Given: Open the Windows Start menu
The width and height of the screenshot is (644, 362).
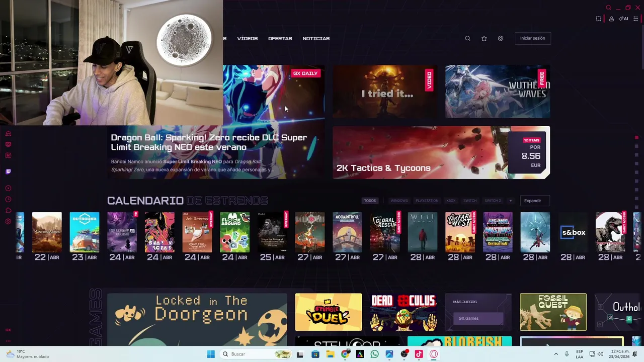Looking at the screenshot, I should 211,354.
